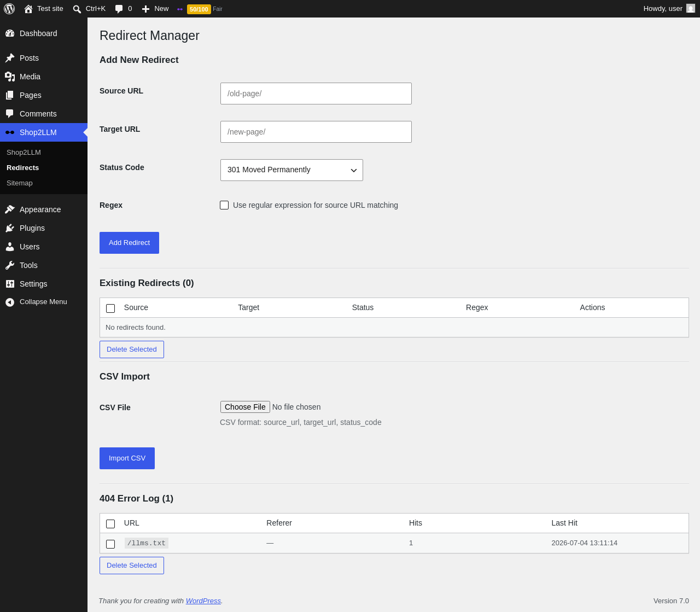The height and width of the screenshot is (612, 700).
Task: Click Howdy, user account link
Action: (669, 9)
